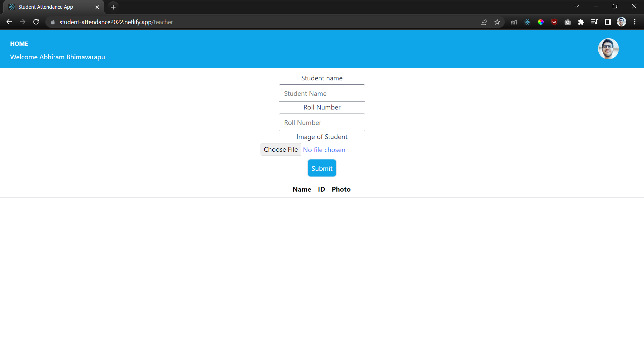View site information via the padlock icon
644x345 pixels.
(52, 22)
